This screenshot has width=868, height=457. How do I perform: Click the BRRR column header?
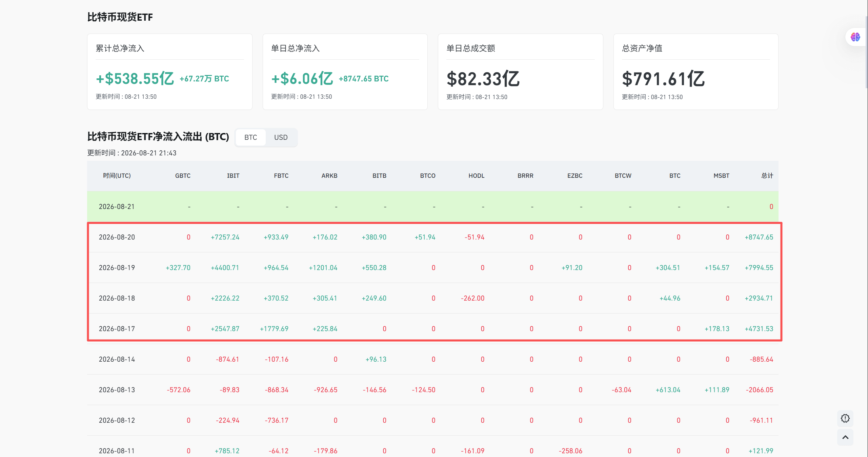coord(525,176)
